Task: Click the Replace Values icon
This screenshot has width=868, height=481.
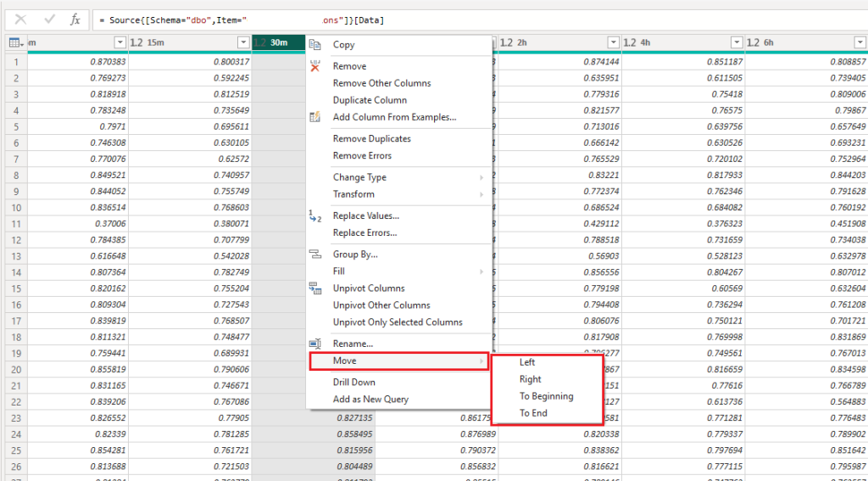Action: [315, 216]
